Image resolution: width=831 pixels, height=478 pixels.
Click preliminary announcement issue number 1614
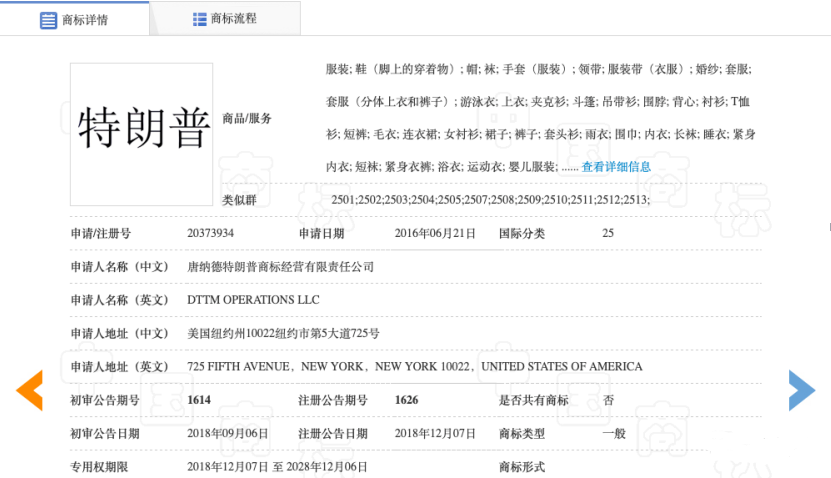[199, 400]
